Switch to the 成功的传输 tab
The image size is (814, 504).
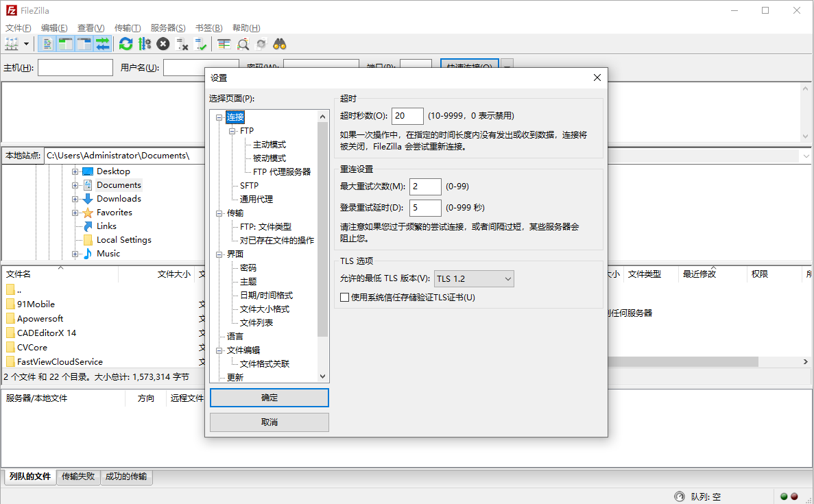click(126, 476)
